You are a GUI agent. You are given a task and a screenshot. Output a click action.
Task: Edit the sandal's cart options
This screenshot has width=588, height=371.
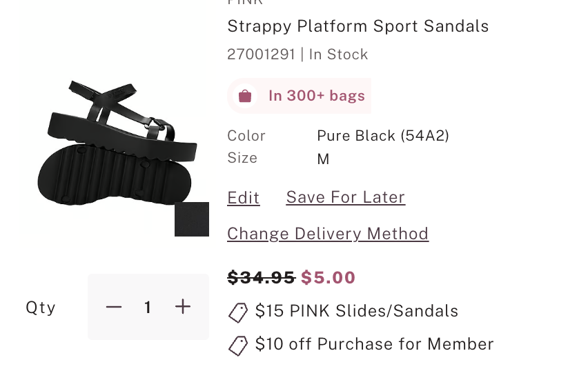pos(244,198)
